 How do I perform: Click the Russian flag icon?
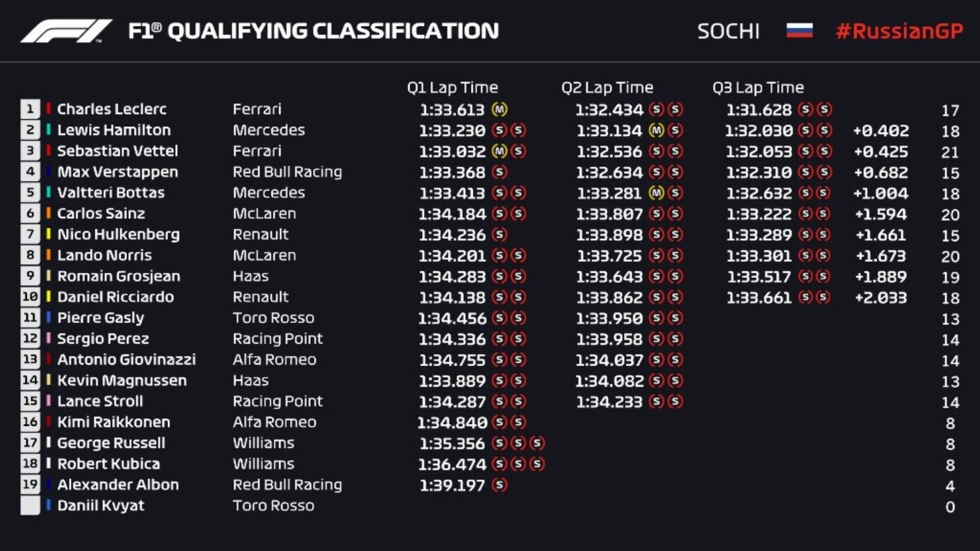click(799, 31)
